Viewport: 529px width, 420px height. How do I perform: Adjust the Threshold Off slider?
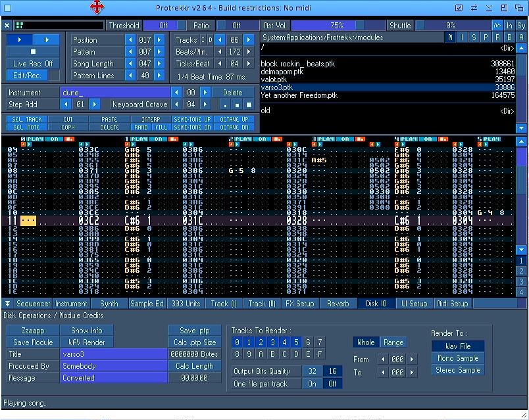coord(164,25)
